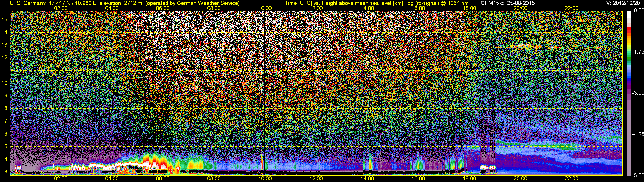644x182 pixels.
Task: Click the 02:00 label on the top time axis
Action: (61, 8)
